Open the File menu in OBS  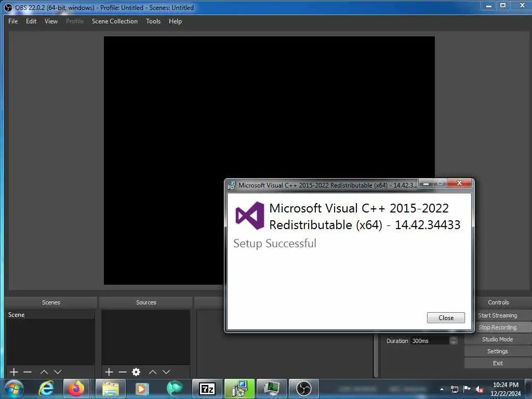coord(13,21)
